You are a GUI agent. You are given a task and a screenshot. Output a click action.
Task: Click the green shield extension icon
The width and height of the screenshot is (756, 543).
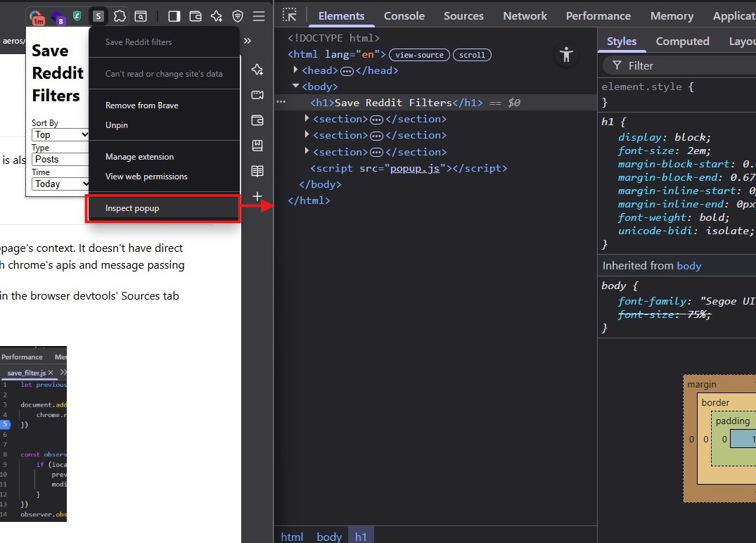(77, 16)
